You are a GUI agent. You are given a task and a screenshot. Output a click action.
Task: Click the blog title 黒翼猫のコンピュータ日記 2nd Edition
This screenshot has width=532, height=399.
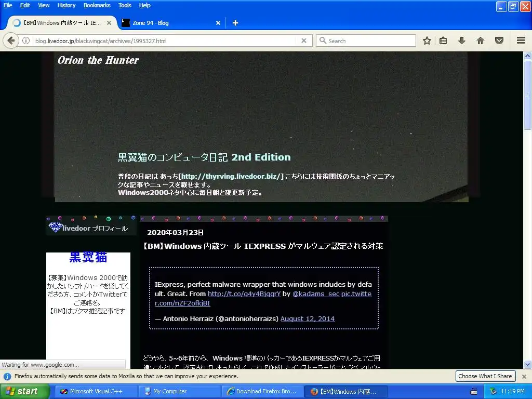pos(204,157)
